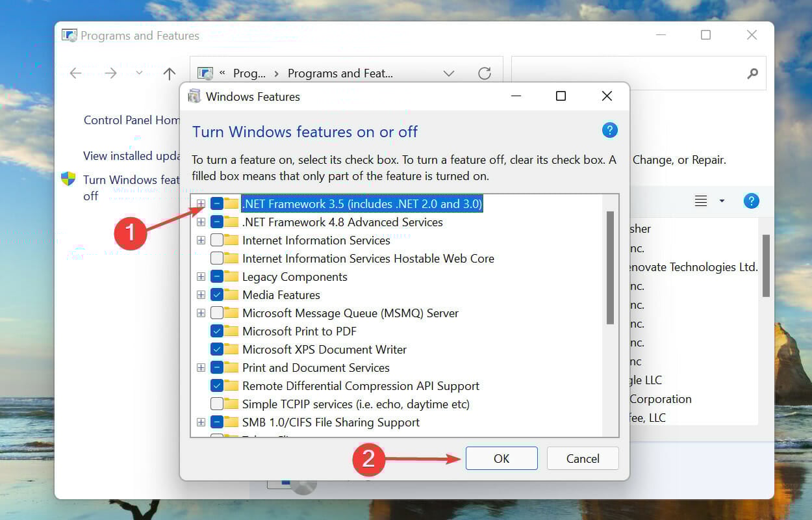Toggle Legacy Components checkbox

(217, 276)
